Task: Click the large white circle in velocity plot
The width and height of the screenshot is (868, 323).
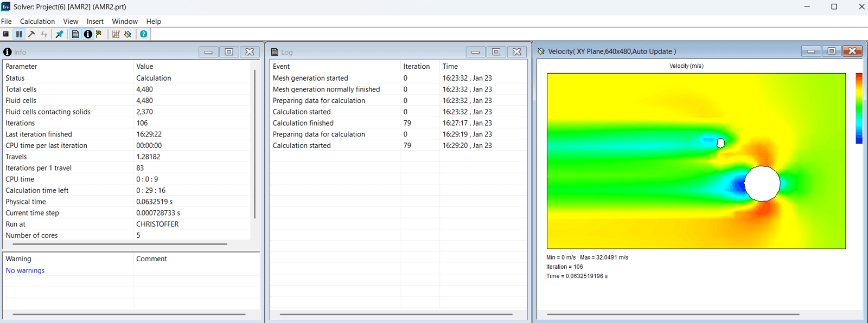Action: [x=762, y=184]
